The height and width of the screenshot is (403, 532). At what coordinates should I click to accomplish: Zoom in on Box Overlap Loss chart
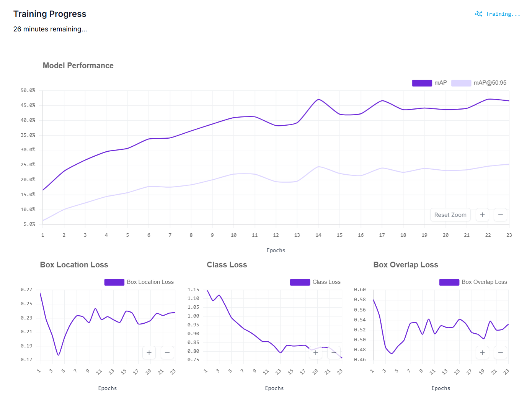[482, 352]
